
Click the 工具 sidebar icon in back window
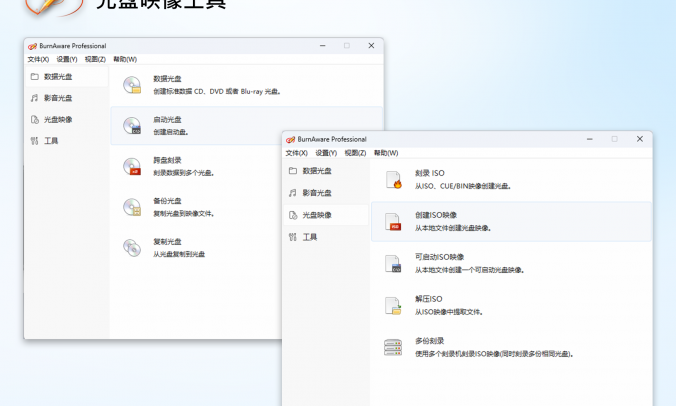click(x=34, y=141)
